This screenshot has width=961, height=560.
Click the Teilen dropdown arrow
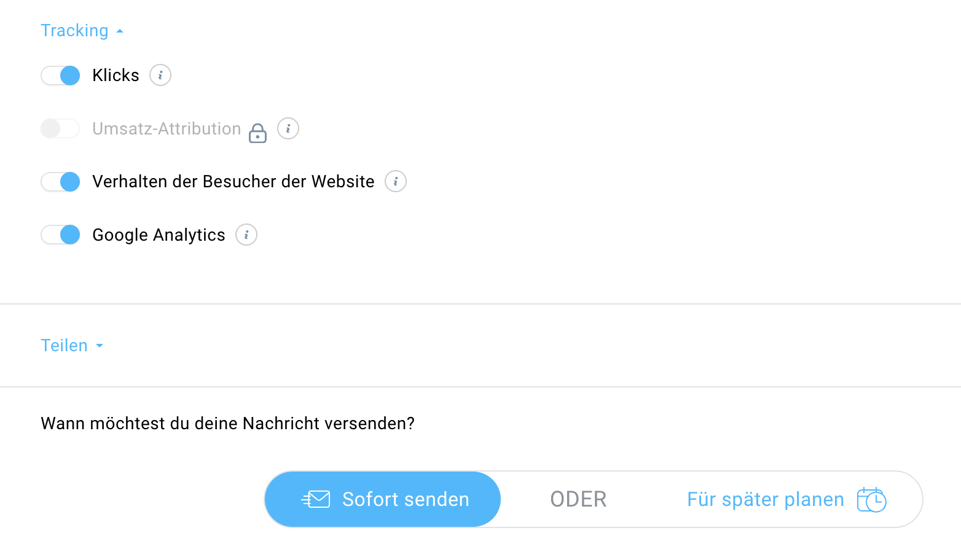coord(100,346)
